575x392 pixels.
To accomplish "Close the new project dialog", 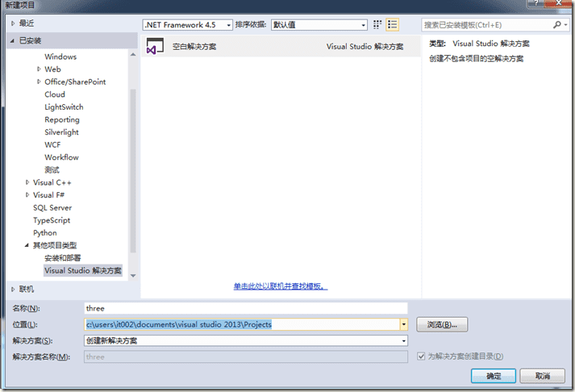I will [x=559, y=3].
